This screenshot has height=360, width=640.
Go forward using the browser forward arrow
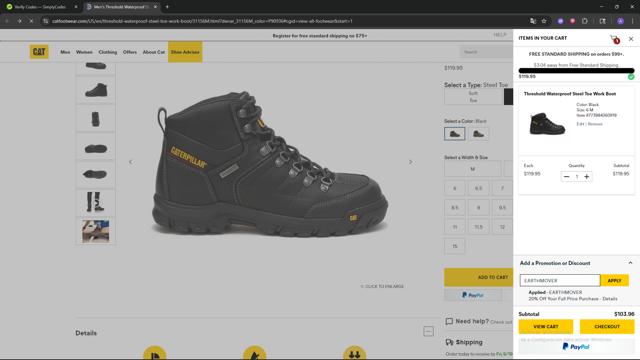[19, 21]
